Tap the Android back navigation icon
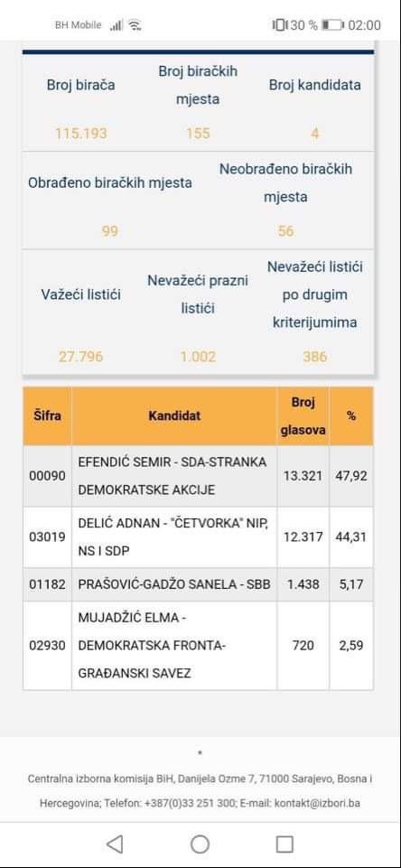The height and width of the screenshot is (868, 401). pos(115,845)
